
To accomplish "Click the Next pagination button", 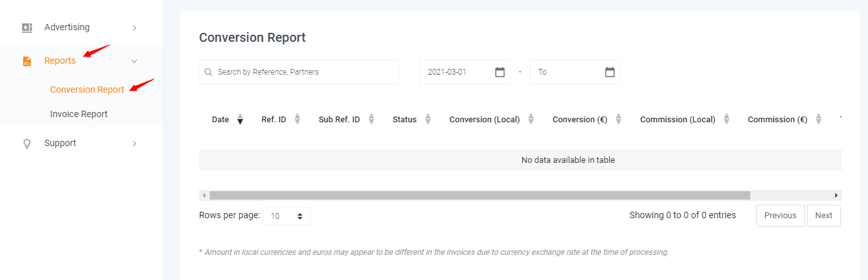I will pyautogui.click(x=824, y=216).
